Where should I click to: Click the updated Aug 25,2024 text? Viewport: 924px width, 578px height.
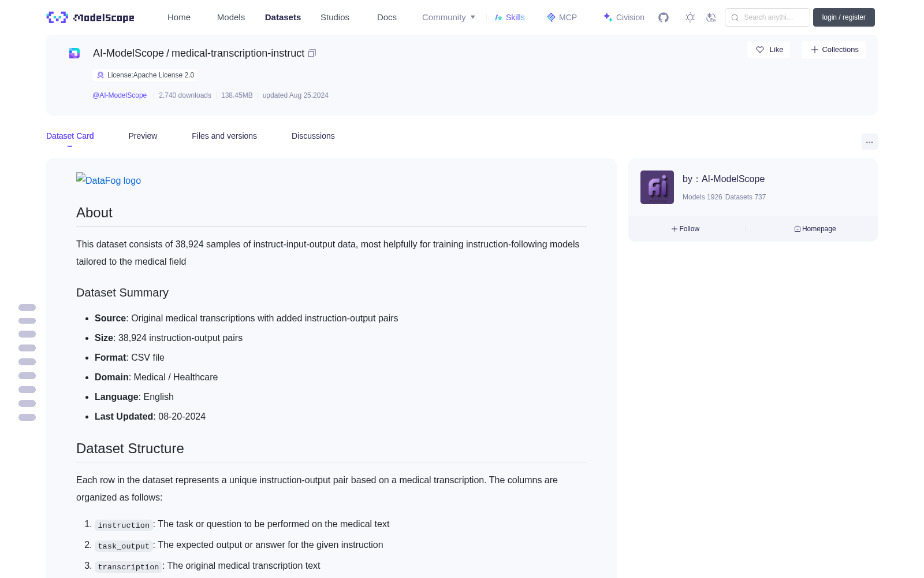coord(296,95)
